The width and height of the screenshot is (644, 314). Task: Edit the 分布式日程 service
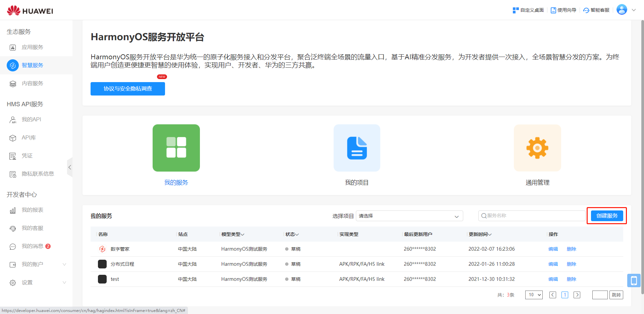tap(553, 264)
